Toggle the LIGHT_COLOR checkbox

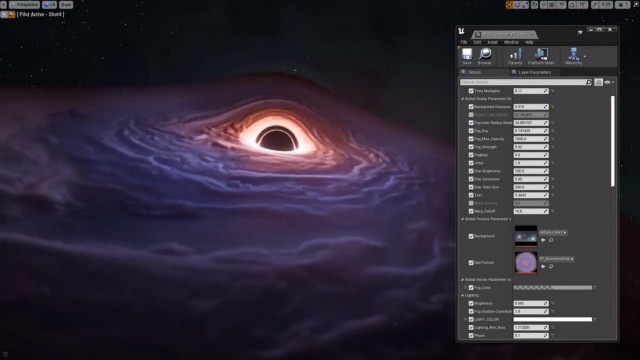(x=471, y=319)
